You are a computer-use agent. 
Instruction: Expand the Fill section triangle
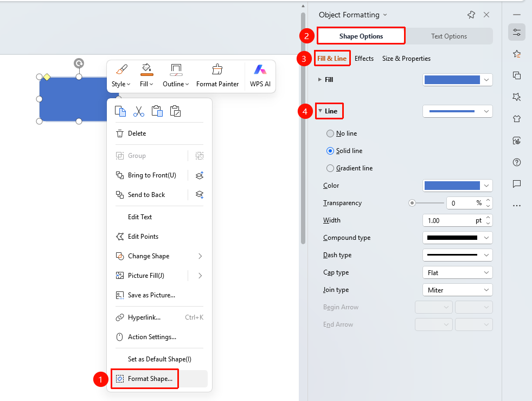319,79
